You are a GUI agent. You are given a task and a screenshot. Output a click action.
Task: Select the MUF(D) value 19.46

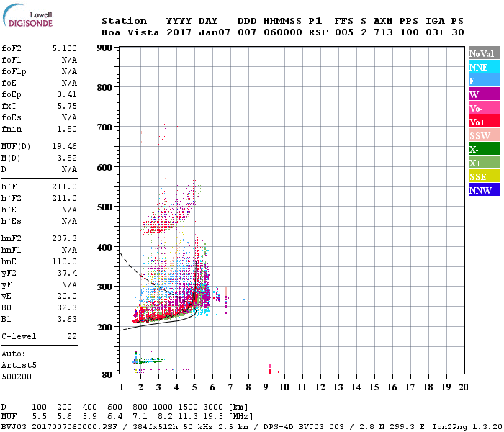[65, 146]
